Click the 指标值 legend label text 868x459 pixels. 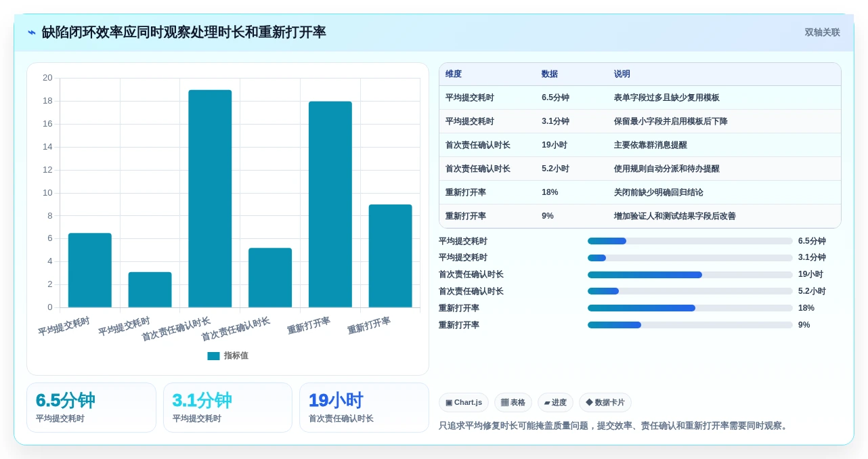point(236,355)
